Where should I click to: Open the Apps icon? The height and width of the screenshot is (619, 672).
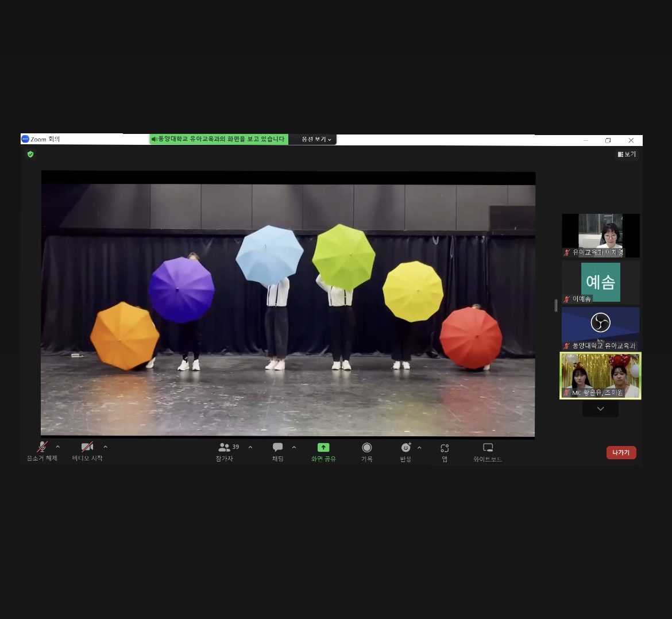(x=445, y=448)
